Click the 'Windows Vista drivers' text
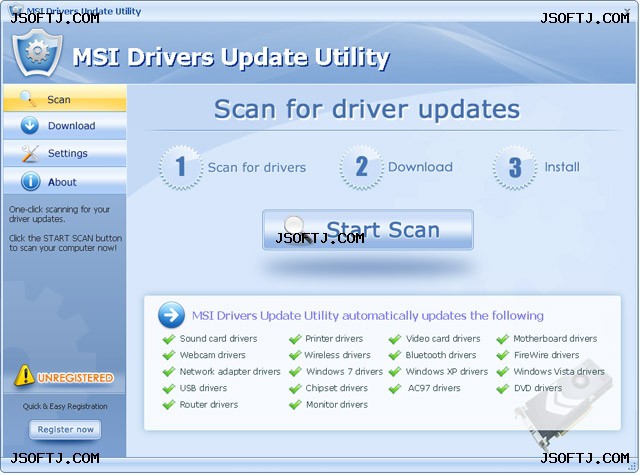This screenshot has height=475, width=640. (559, 372)
